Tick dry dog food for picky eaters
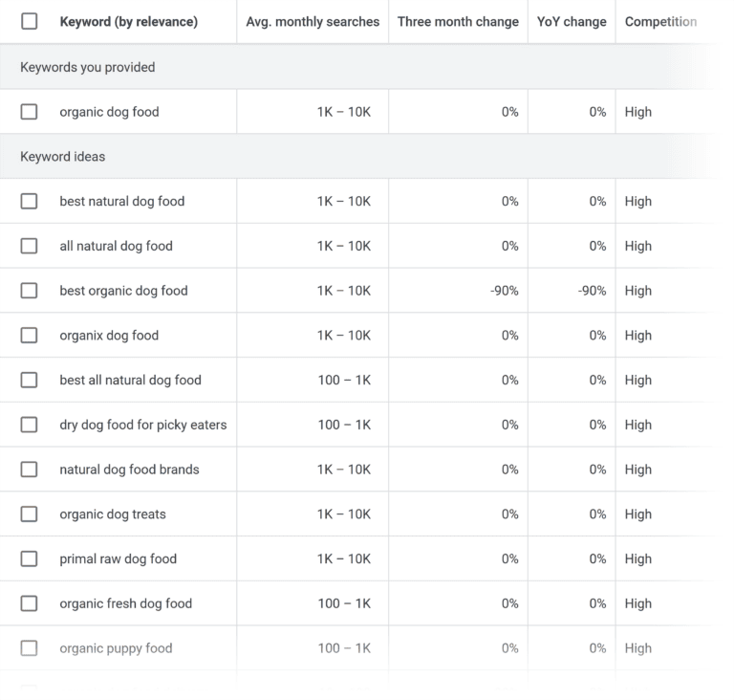 [x=29, y=425]
